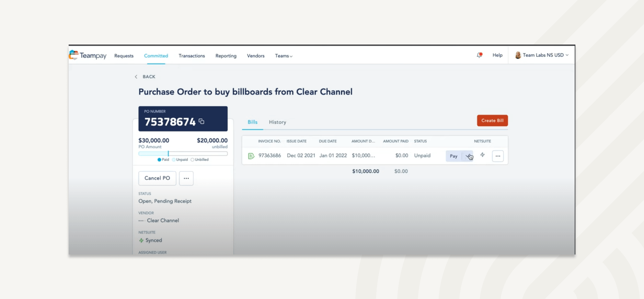644x299 pixels.
Task: Click the NETSUITE column header in bills table
Action: pos(483,141)
